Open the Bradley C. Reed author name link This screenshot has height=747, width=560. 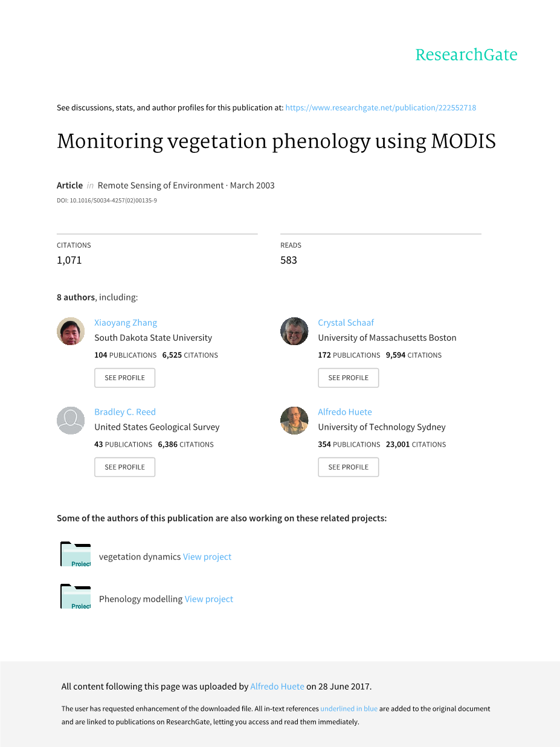[125, 412]
